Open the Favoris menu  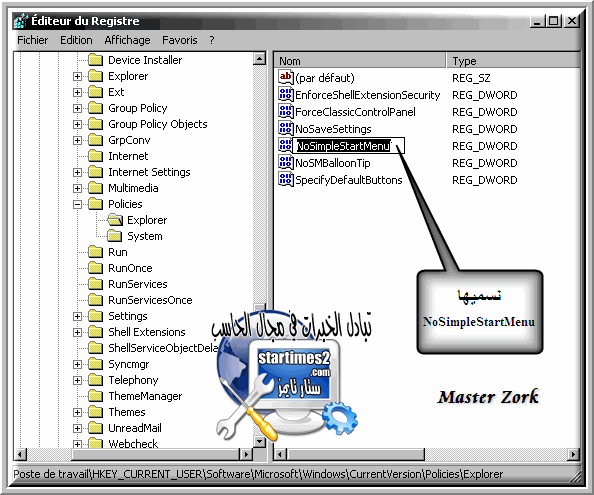point(180,40)
